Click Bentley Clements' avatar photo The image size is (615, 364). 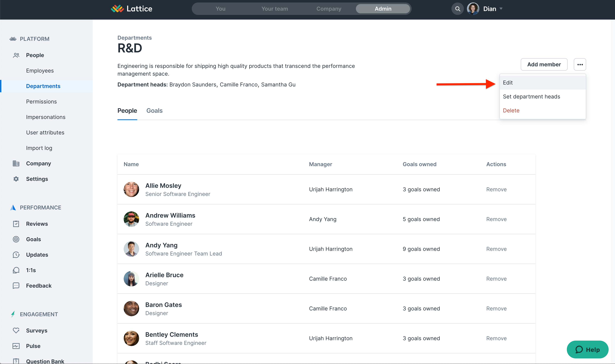pyautogui.click(x=131, y=338)
